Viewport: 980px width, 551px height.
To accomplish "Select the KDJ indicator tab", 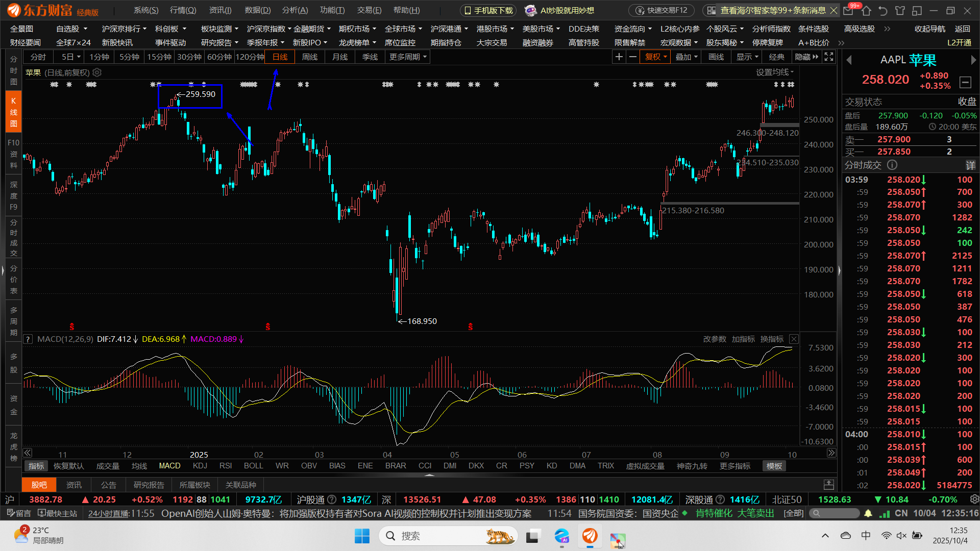I will coord(200,466).
